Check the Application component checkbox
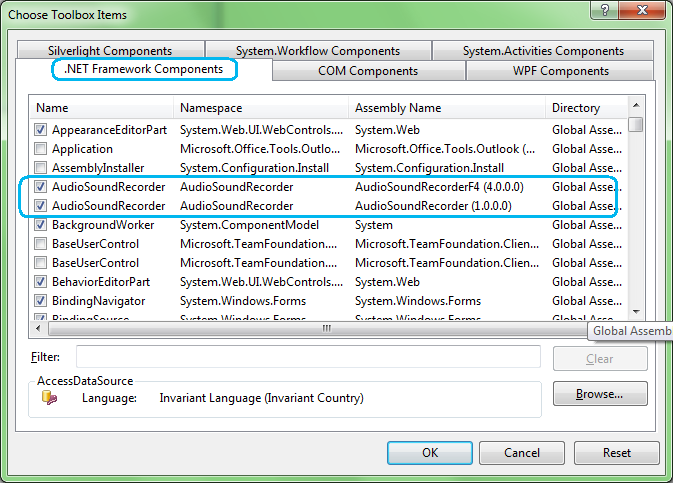The image size is (673, 483). pos(40,149)
